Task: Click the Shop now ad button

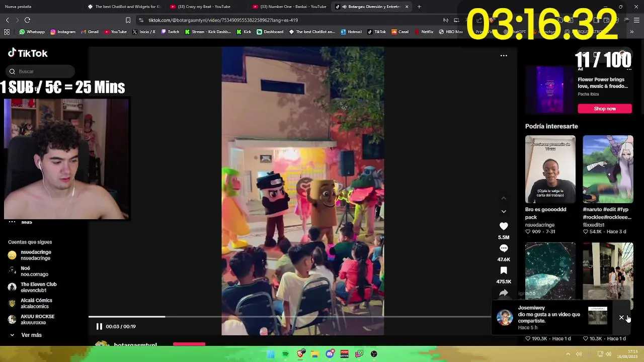Action: [605, 109]
